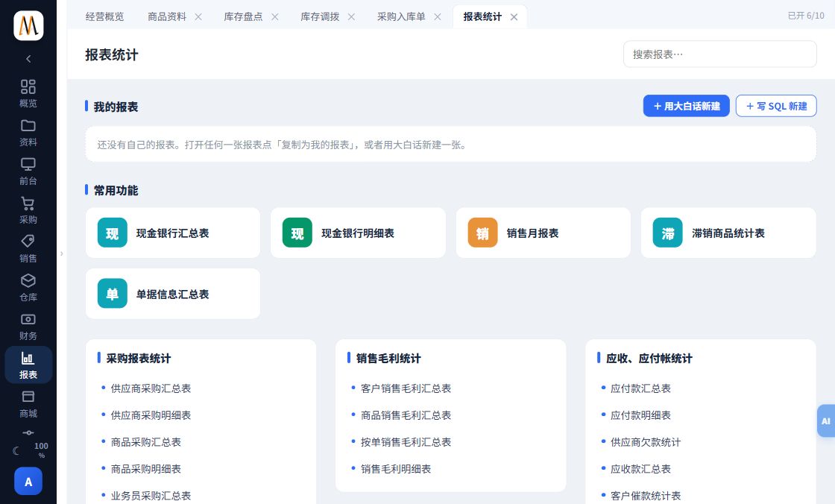Open the 商城 store sidebar icon
This screenshot has height=504, width=835.
28,404
